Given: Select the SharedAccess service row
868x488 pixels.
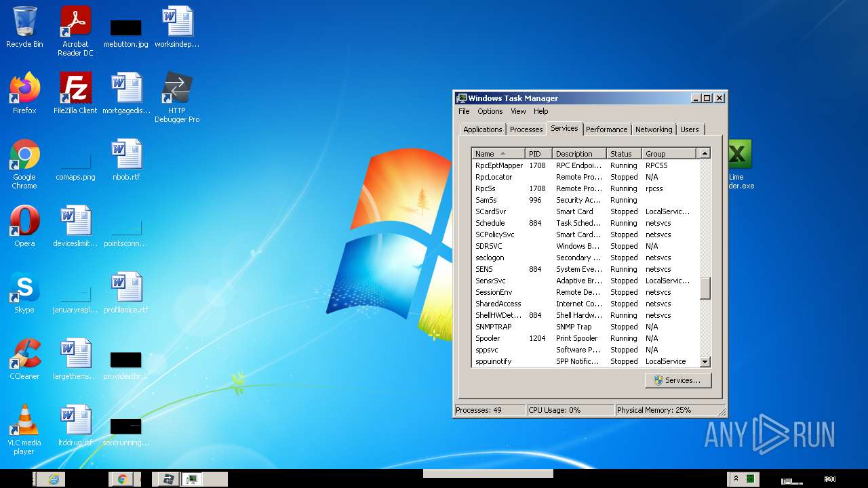Looking at the screenshot, I should [585, 304].
